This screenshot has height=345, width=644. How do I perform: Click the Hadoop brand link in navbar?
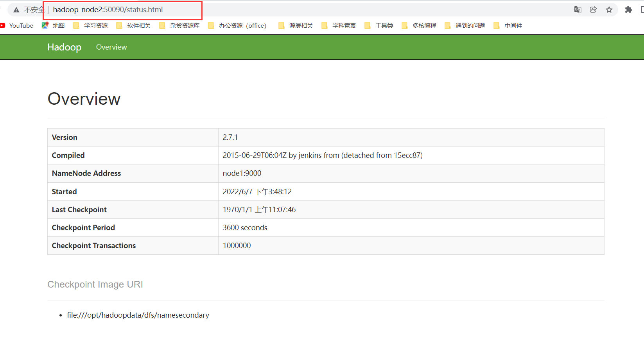pyautogui.click(x=65, y=47)
